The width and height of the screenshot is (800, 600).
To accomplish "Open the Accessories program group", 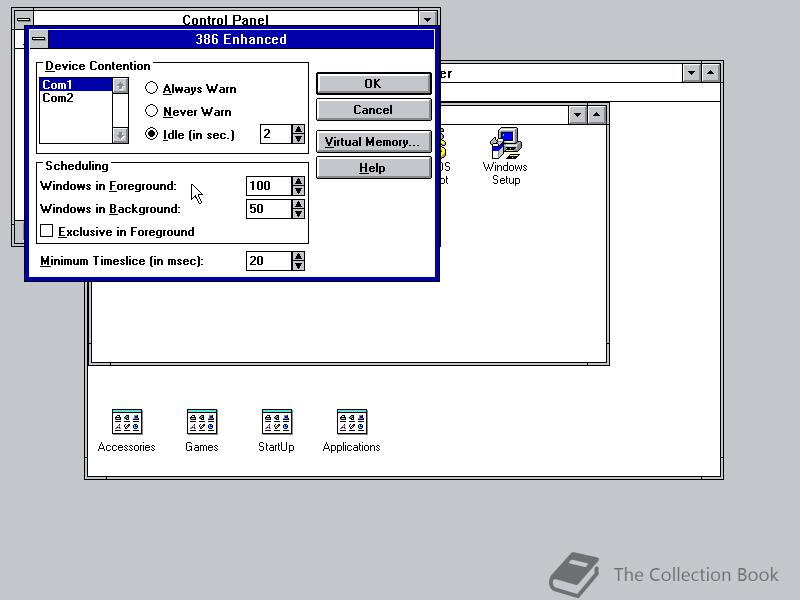I will [127, 431].
